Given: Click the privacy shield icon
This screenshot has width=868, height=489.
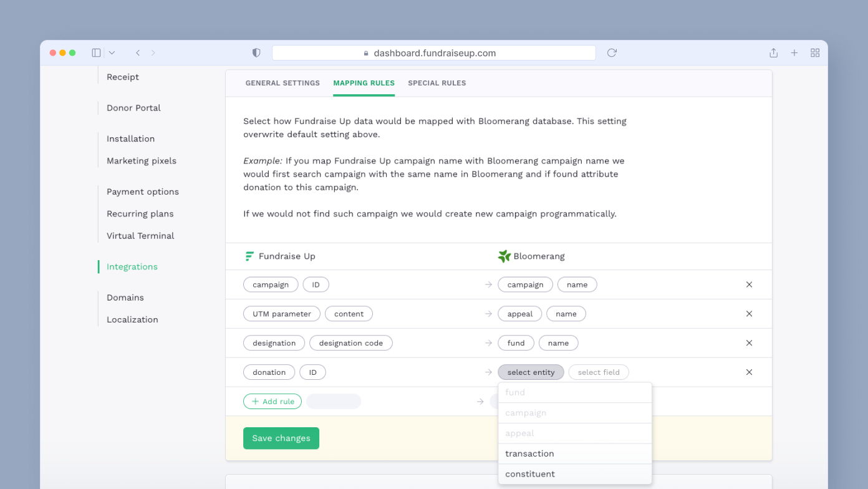Looking at the screenshot, I should 256,53.
